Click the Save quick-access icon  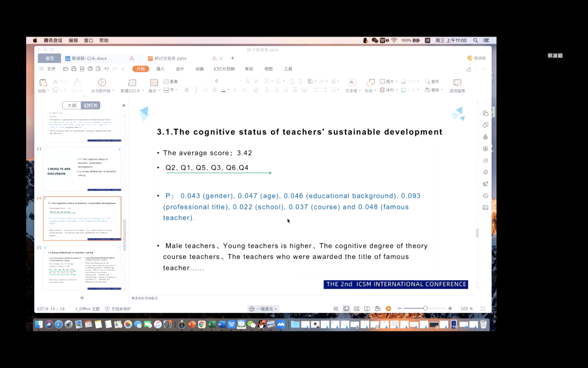pyautogui.click(x=74, y=69)
